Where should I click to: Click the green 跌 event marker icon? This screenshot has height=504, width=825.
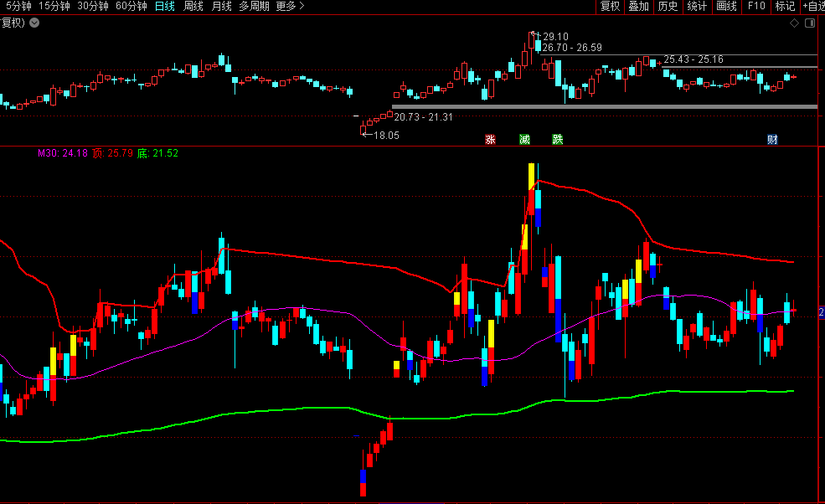click(x=558, y=139)
